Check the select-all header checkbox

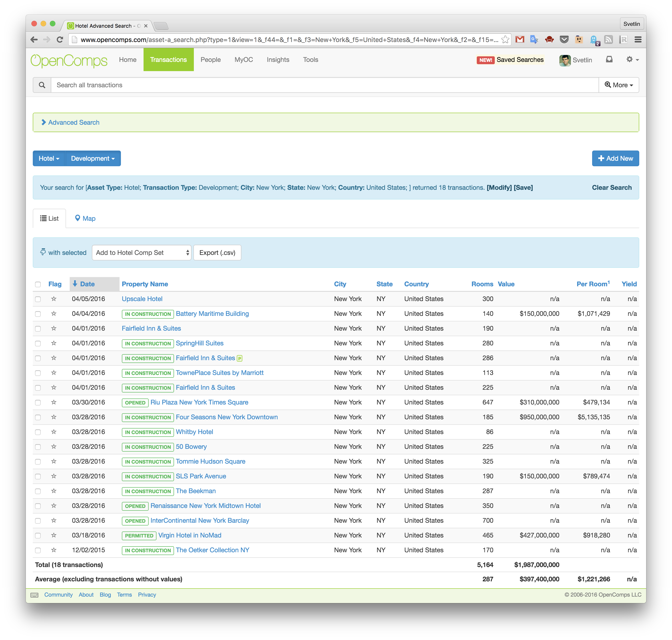pos(38,284)
